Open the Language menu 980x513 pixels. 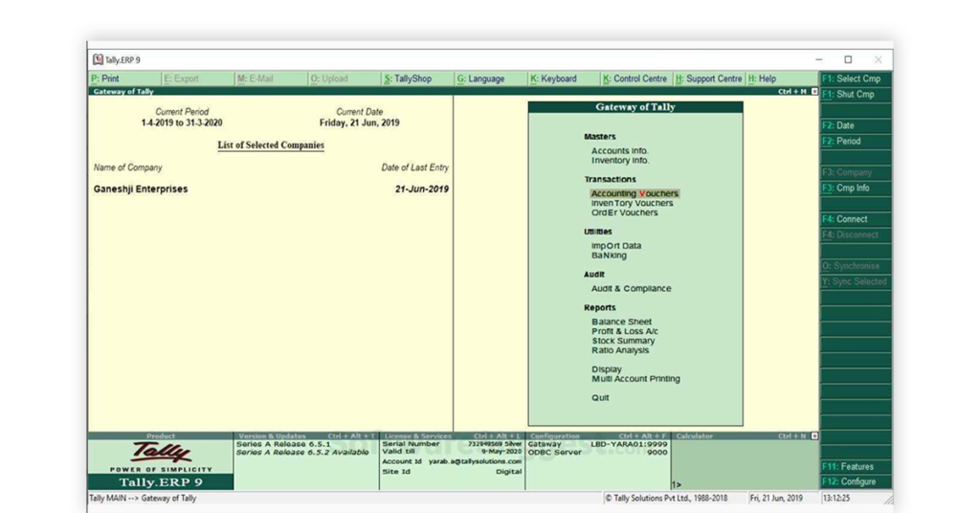[490, 78]
